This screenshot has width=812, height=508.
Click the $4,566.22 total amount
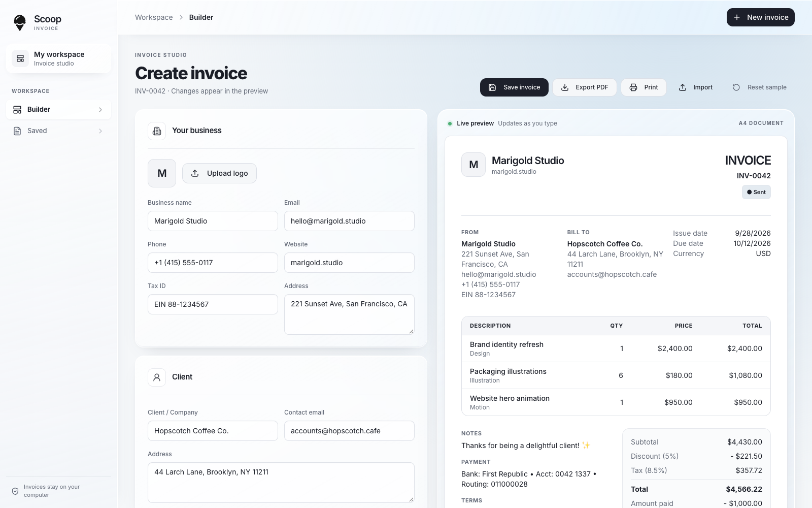[744, 489]
